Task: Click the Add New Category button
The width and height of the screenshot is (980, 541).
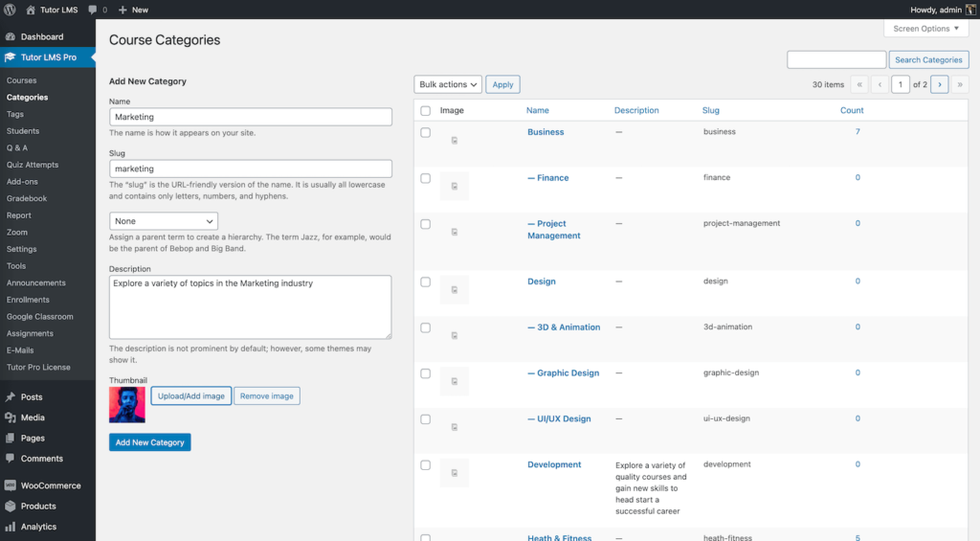Action: 150,442
